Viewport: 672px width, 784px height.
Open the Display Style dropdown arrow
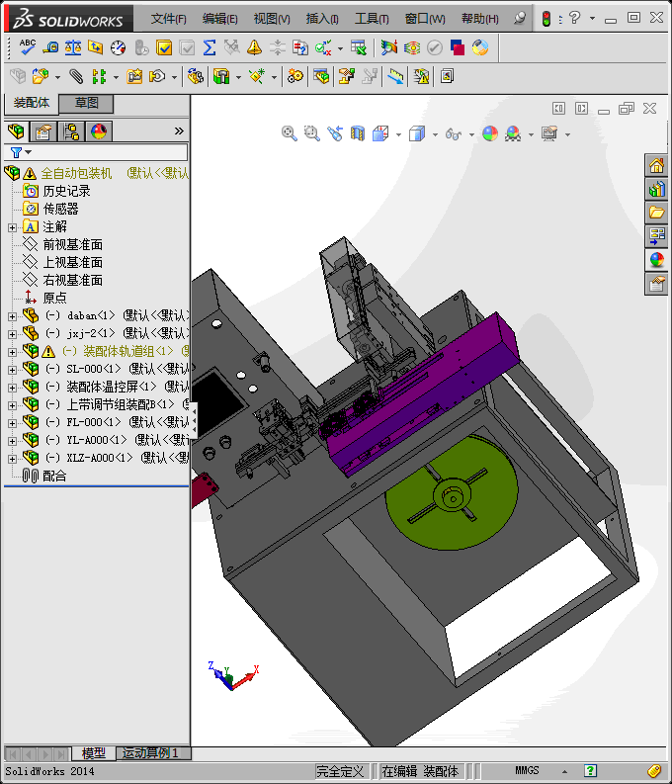pos(435,134)
